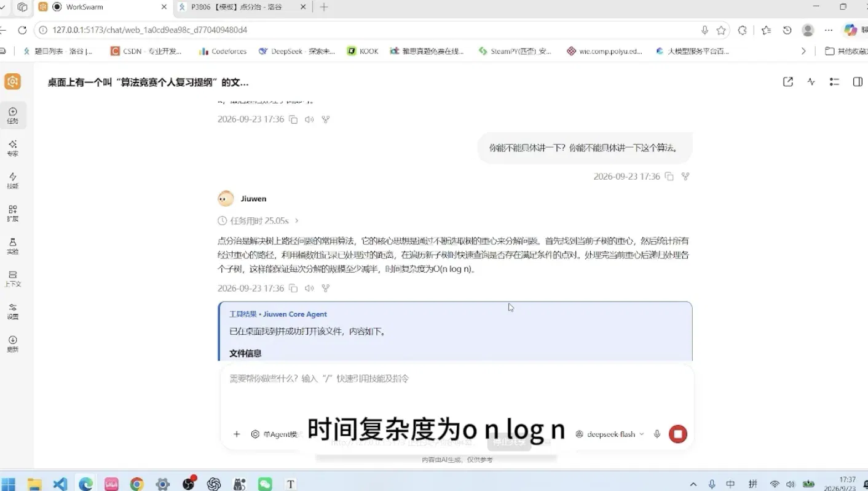Screen dimensions: 868x491
Task: Expand the bookmarks bar overflow chevron
Action: [803, 51]
